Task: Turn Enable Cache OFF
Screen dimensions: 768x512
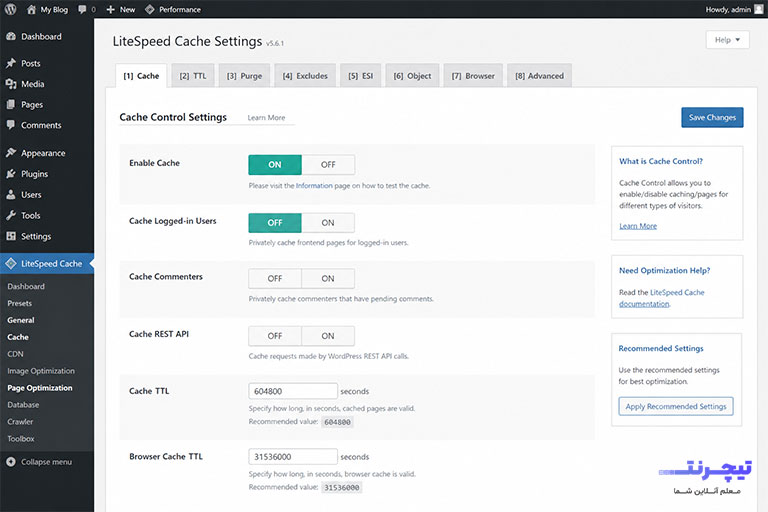Action: [328, 165]
